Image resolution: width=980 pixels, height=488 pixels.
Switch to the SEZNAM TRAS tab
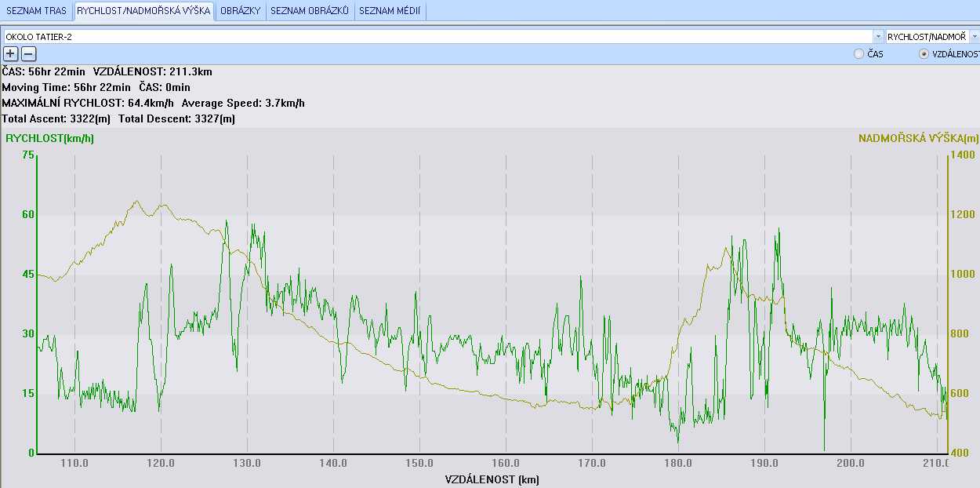click(x=36, y=11)
